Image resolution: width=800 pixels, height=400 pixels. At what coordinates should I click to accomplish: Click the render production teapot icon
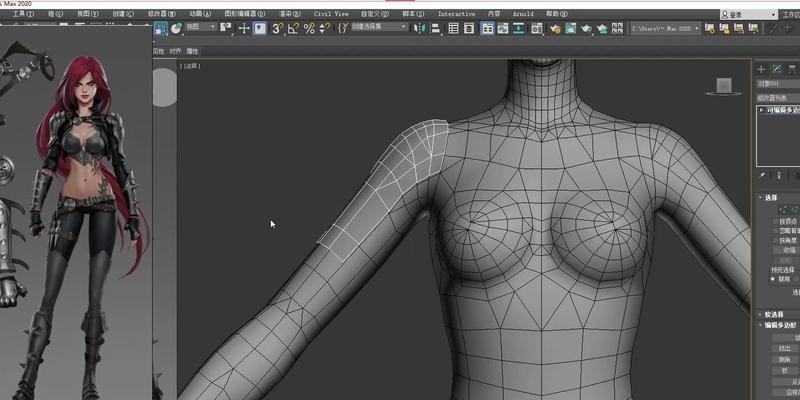click(586, 28)
